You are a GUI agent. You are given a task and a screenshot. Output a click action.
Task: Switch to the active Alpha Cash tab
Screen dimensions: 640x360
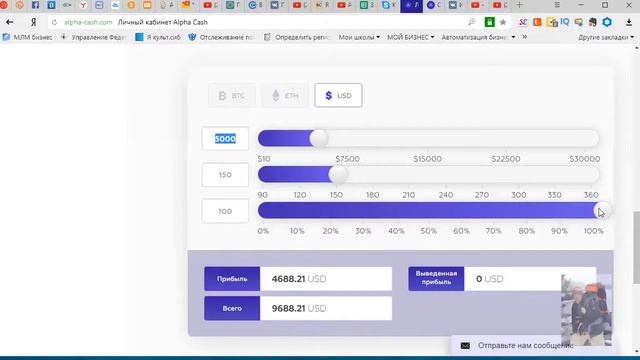(411, 5)
